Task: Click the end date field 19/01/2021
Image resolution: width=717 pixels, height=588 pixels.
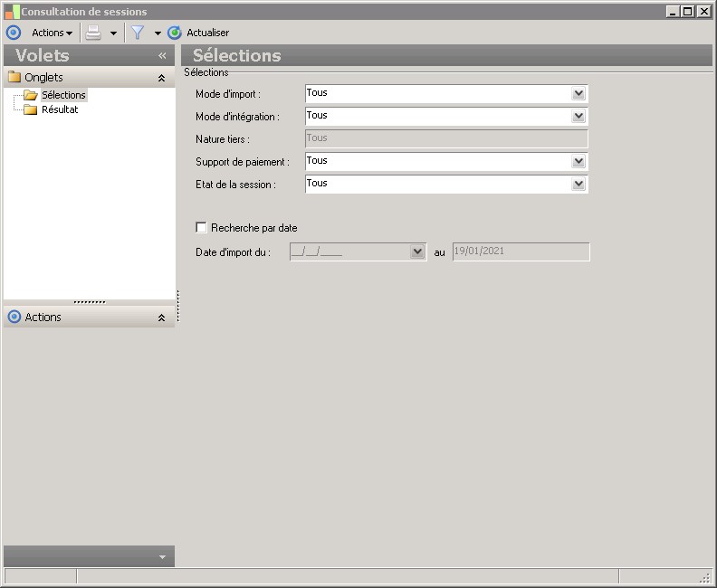Action: pos(521,251)
